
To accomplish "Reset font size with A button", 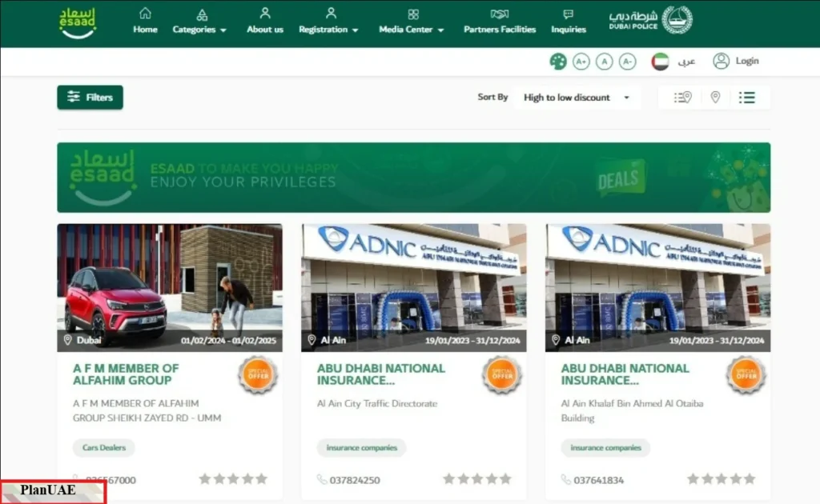I will coord(604,62).
